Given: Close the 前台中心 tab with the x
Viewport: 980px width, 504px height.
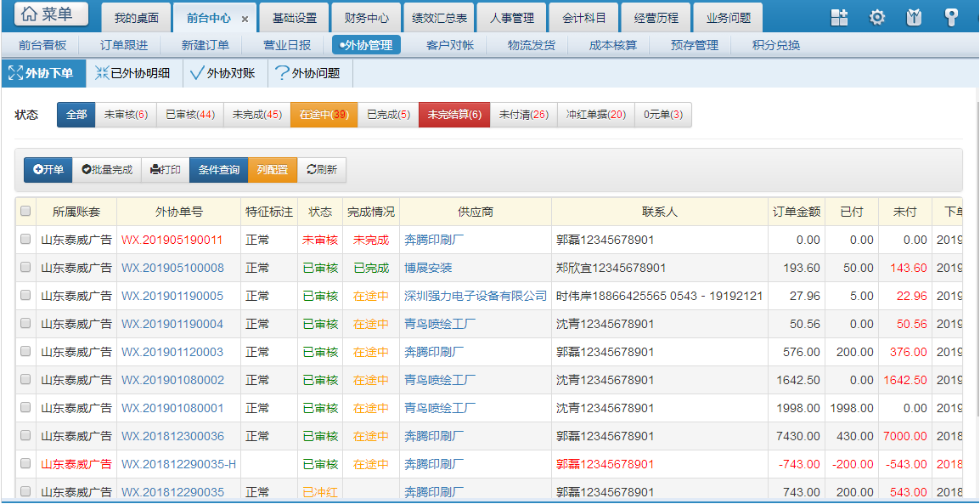Looking at the screenshot, I should click(245, 19).
